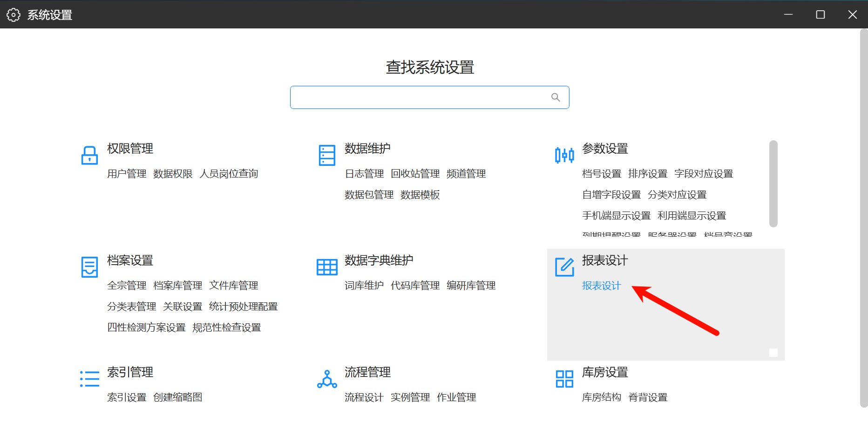868x437 pixels.
Task: Select 全宗管理 under 档案设置
Action: (x=127, y=286)
